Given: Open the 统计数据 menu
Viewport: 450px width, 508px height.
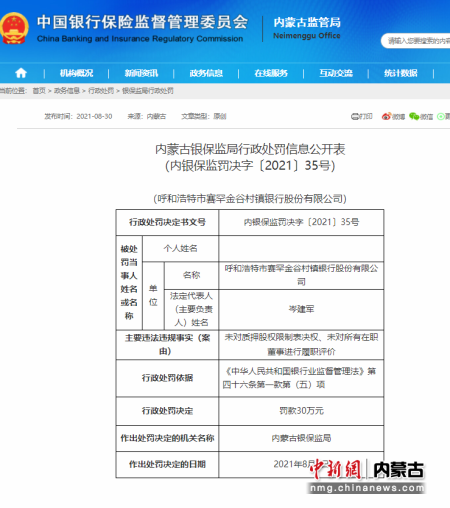Looking at the screenshot, I should tap(401, 73).
